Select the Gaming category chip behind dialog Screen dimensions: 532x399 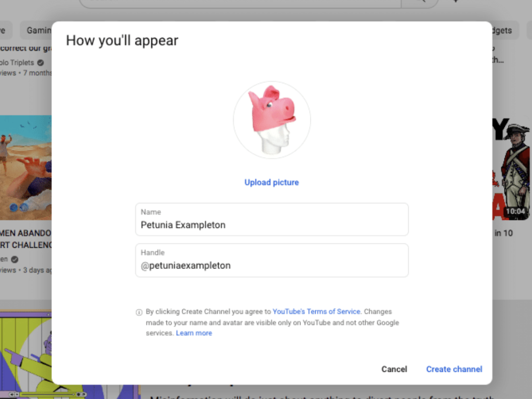pos(36,30)
